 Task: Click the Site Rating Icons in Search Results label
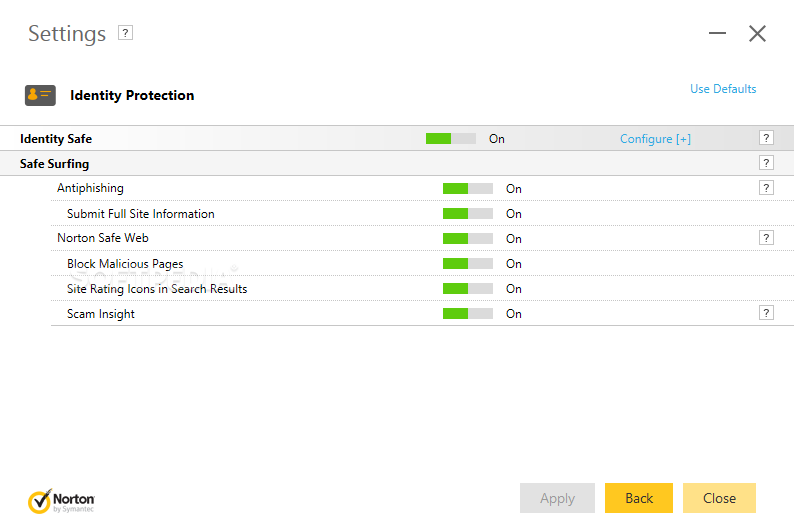[157, 289]
